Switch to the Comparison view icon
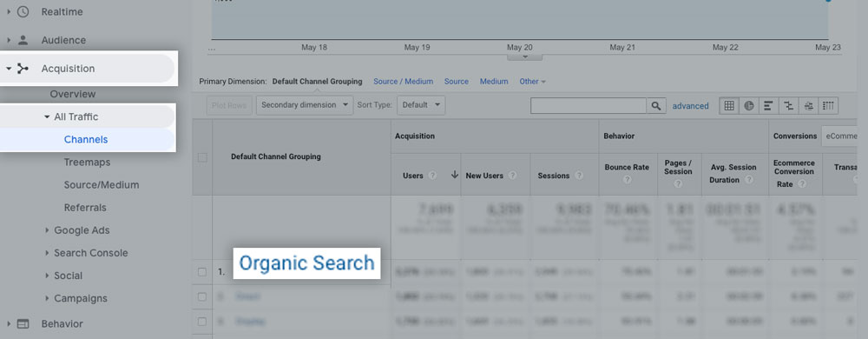The height and width of the screenshot is (339, 868). pos(788,105)
